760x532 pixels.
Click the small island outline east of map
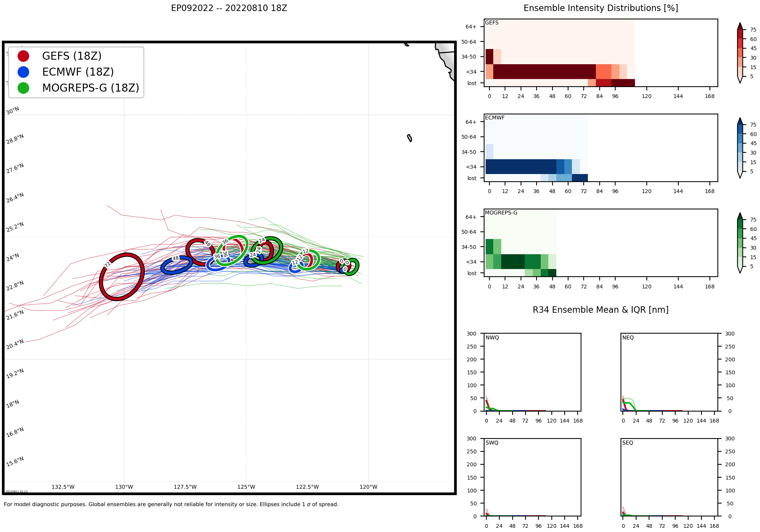(x=410, y=138)
